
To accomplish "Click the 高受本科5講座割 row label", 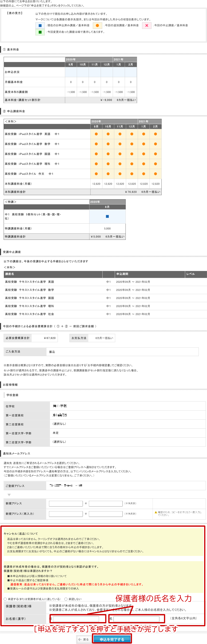I will (x=16, y=92).
